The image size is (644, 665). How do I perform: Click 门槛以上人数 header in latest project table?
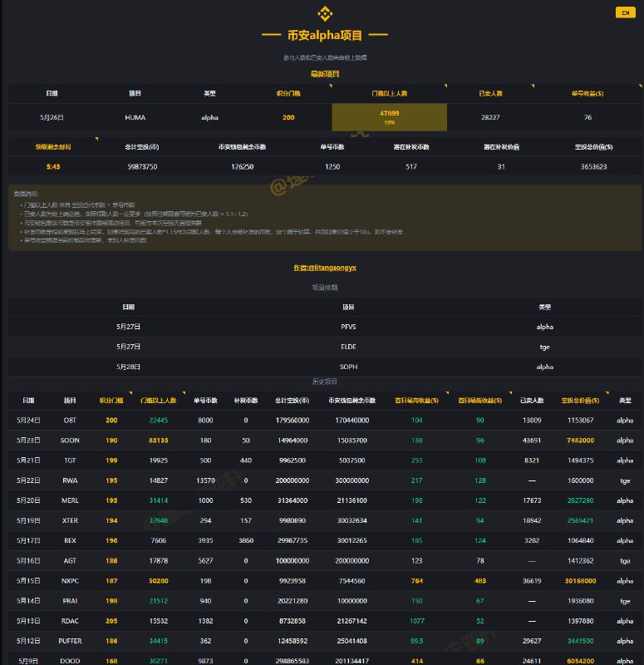click(389, 93)
